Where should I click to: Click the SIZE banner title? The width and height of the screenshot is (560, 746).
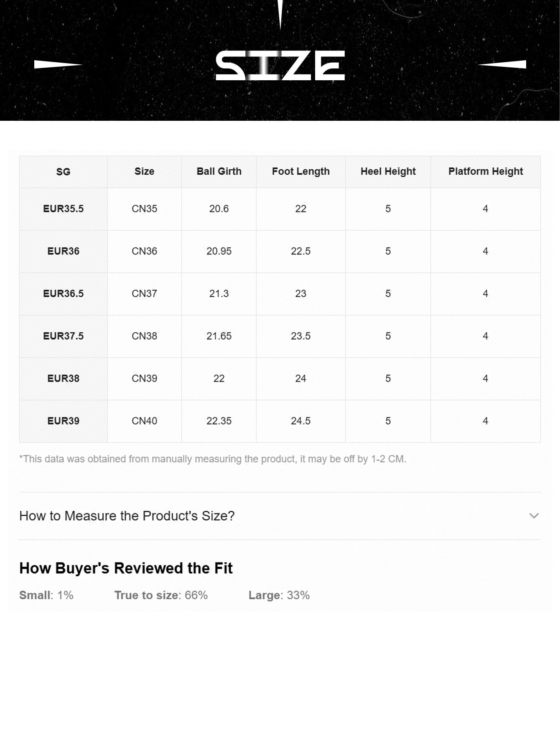pos(280,65)
